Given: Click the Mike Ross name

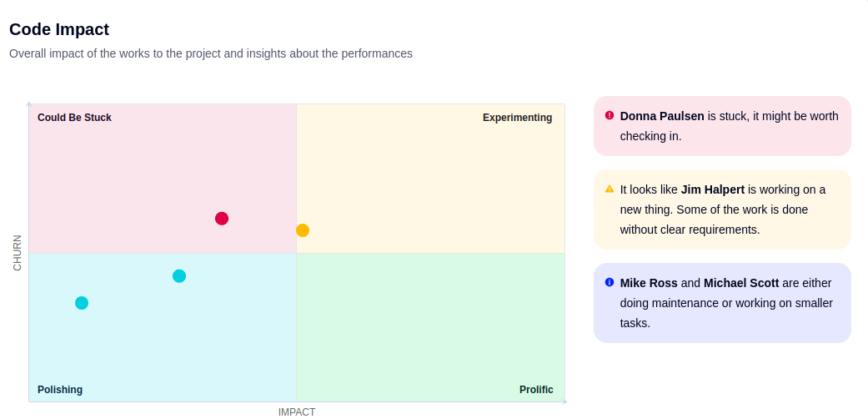Looking at the screenshot, I should click(649, 283).
